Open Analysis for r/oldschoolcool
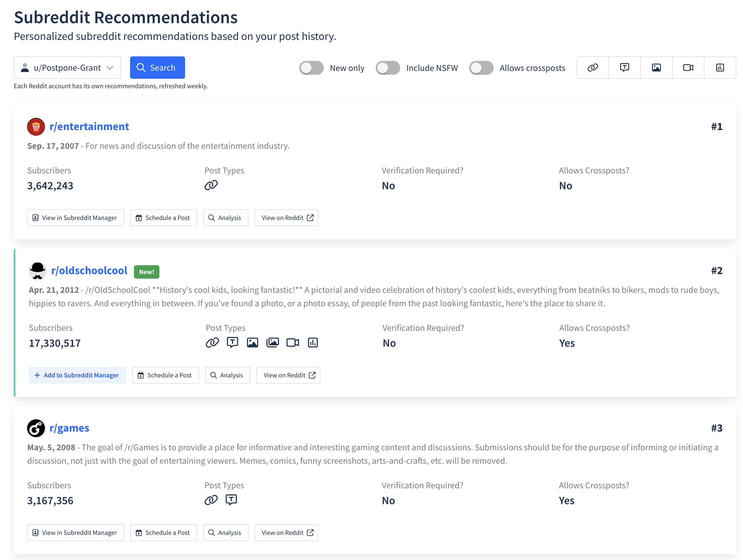Image resolution: width=743 pixels, height=560 pixels. coord(228,375)
